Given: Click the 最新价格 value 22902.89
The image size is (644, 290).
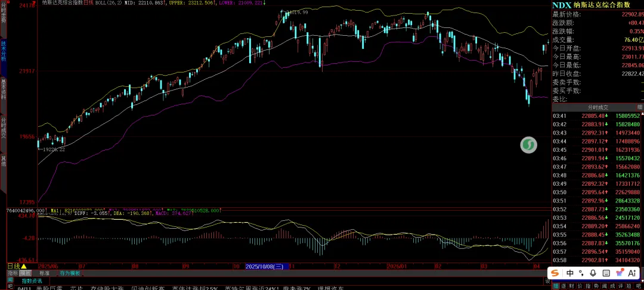Looking at the screenshot, I should click(633, 14).
